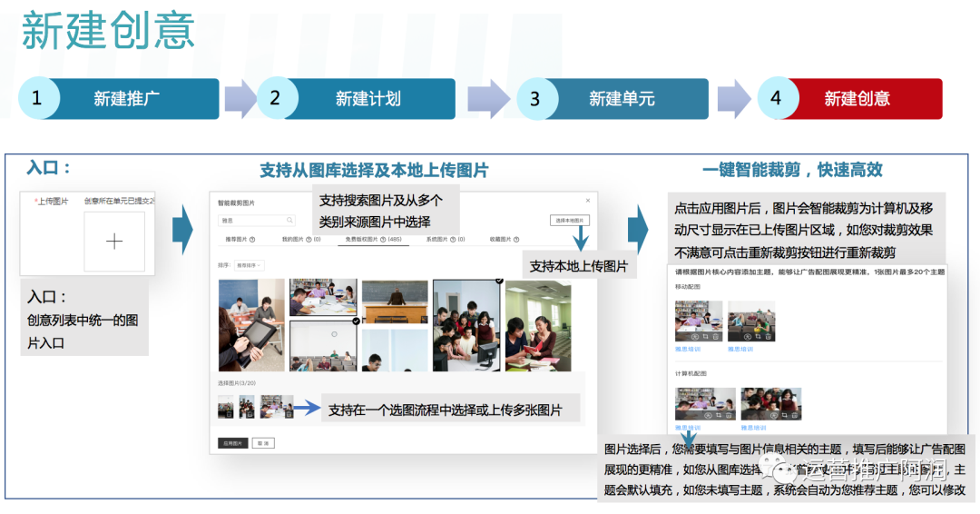Screen dimensions: 980x514
Task: Open the 推荐排序 sort dropdown
Action: tap(250, 265)
